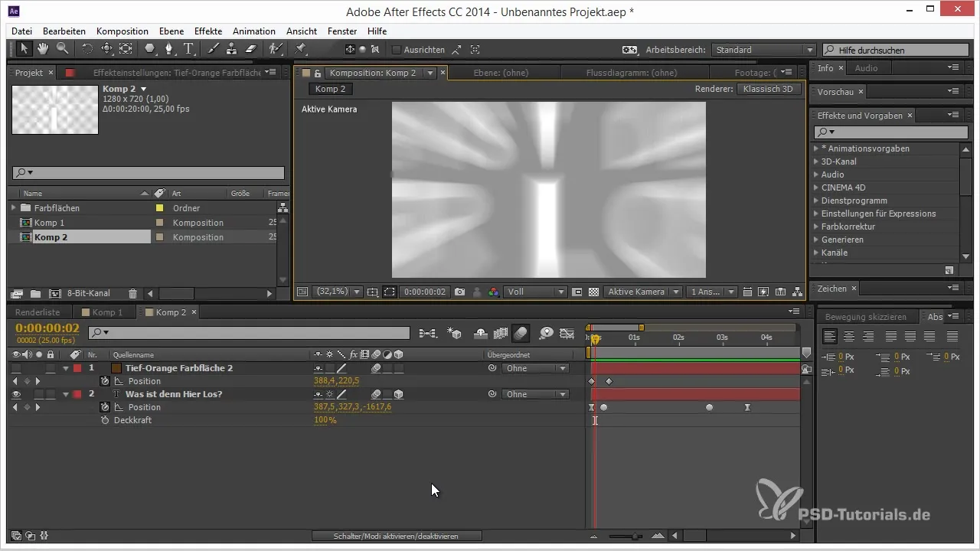Toggle region of interest in viewer
Screen dimensions: 980x551
click(x=577, y=292)
